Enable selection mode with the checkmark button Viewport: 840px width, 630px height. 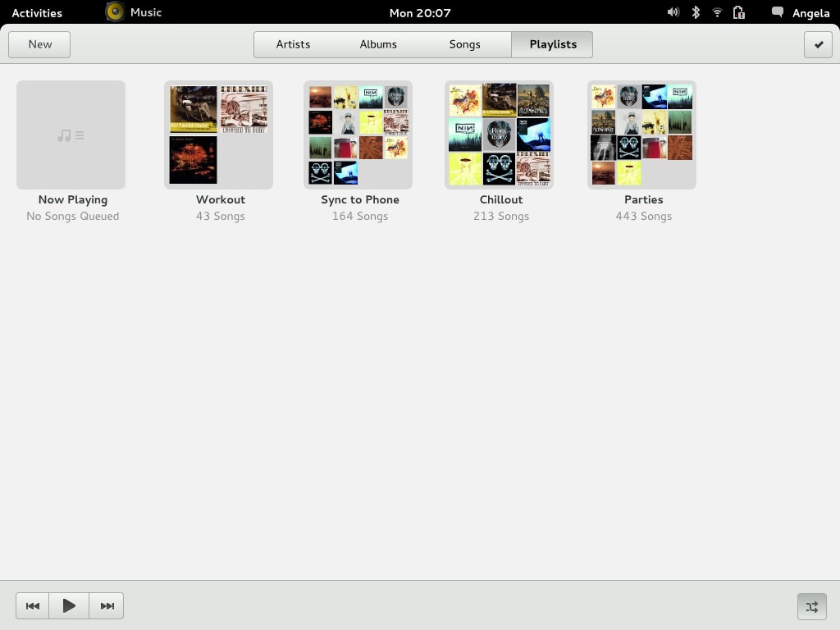pos(818,44)
